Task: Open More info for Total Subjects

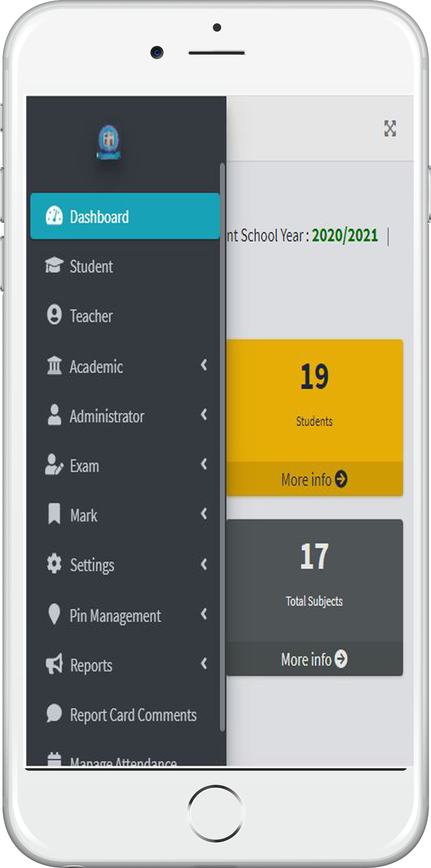Action: coord(314,659)
